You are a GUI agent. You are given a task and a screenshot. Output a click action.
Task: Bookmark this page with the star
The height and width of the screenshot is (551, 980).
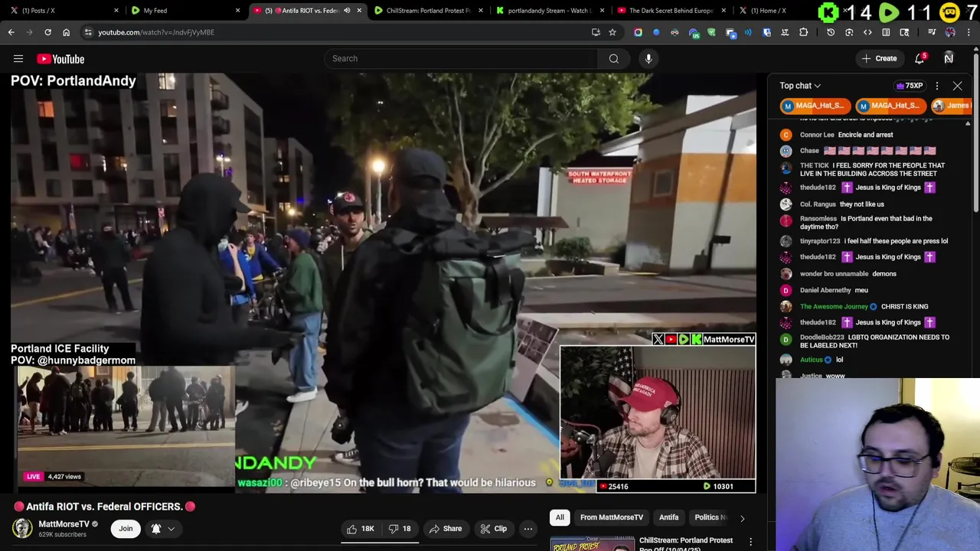[x=612, y=32]
